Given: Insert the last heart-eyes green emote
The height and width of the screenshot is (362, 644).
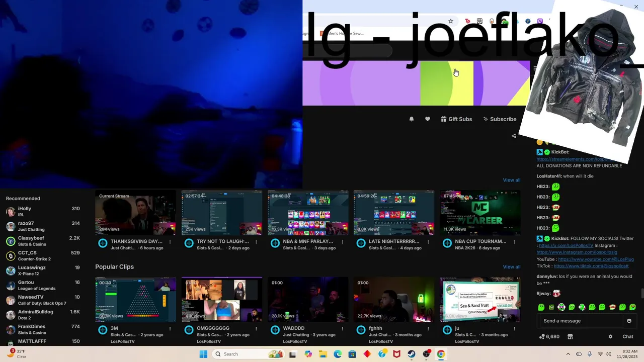Looking at the screenshot, I should pos(632,307).
